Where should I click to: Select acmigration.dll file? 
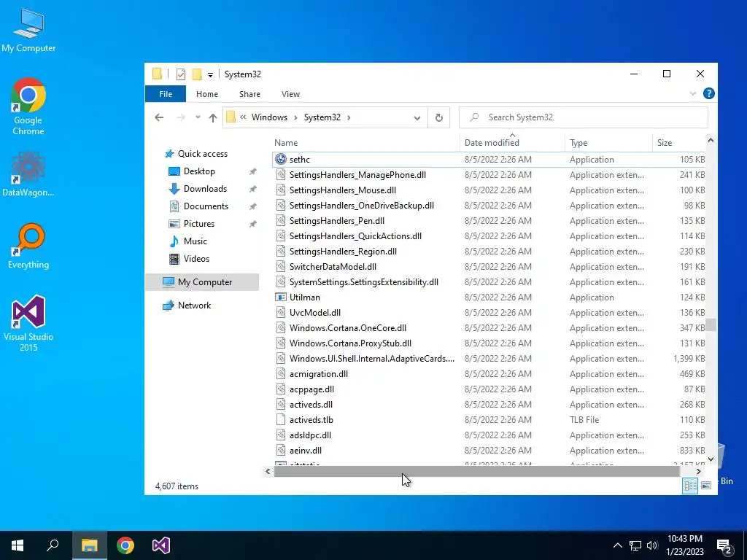488,374
